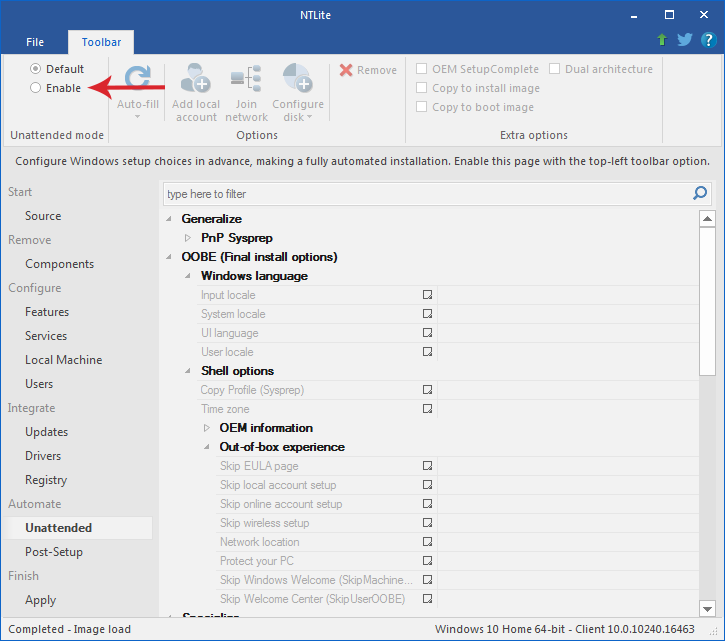Click the edit icon for Skip Windows Welcome

pyautogui.click(x=427, y=579)
